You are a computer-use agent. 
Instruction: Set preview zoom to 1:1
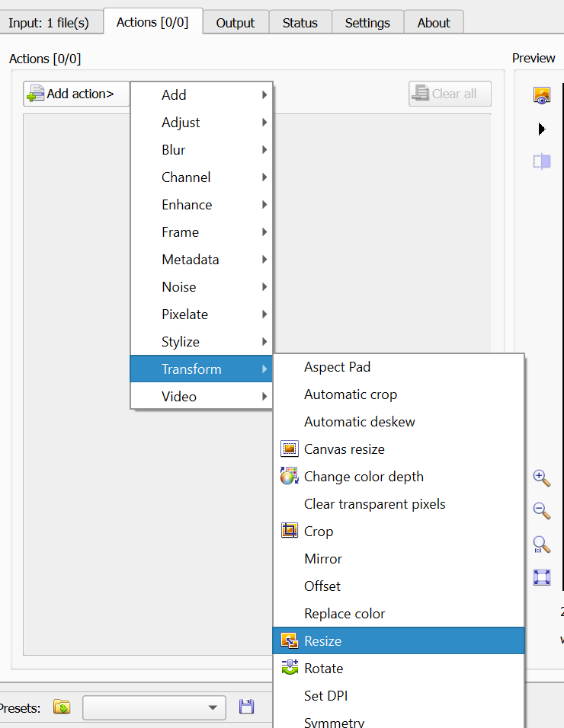click(542, 544)
